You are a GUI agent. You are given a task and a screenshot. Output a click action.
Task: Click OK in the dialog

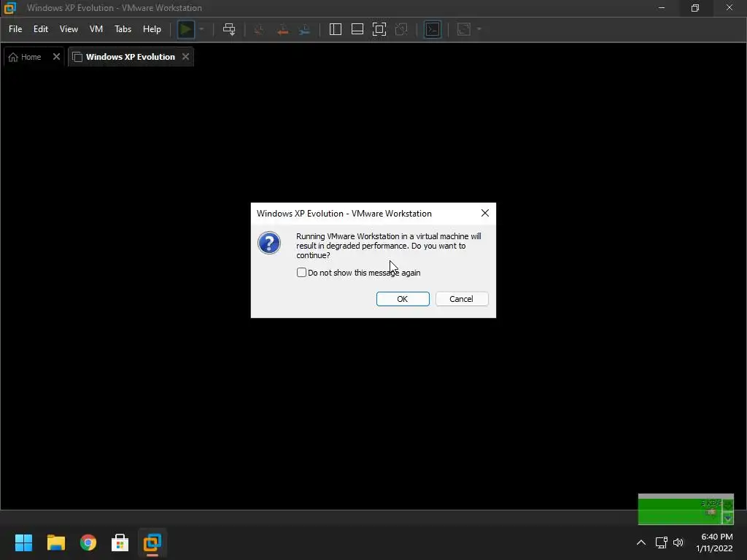[403, 299]
